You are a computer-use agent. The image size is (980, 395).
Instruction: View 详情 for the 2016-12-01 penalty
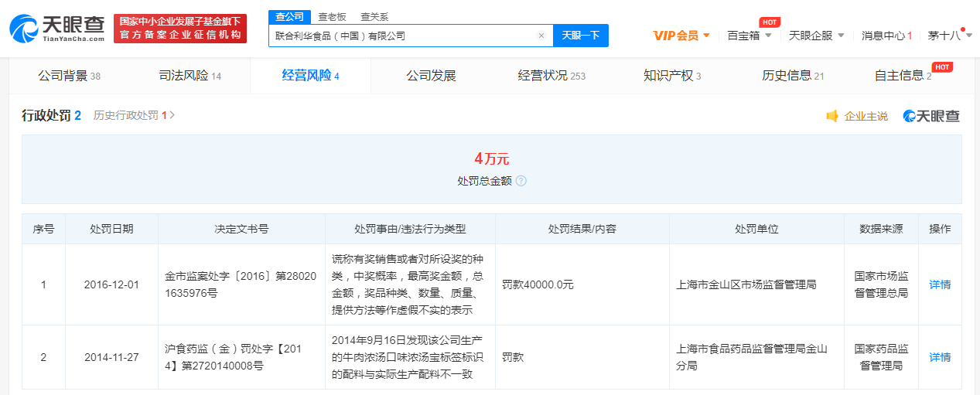[940, 284]
